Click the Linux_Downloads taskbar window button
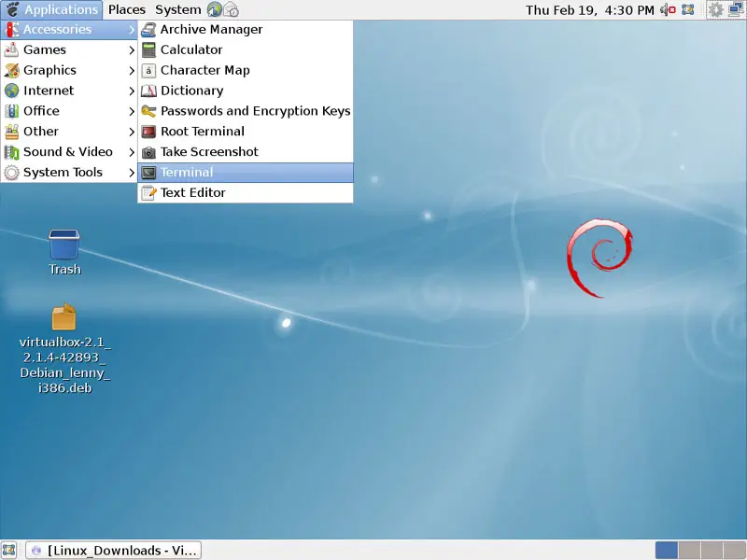 tap(113, 551)
